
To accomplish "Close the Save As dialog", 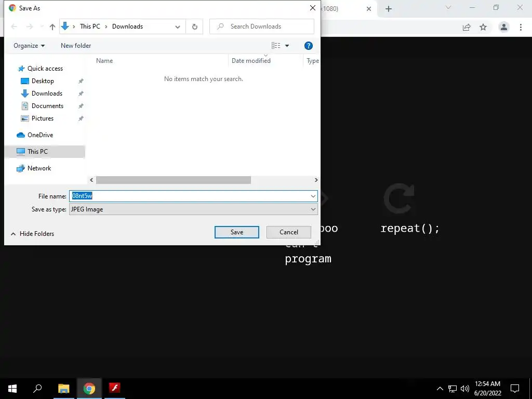I will pos(312,8).
